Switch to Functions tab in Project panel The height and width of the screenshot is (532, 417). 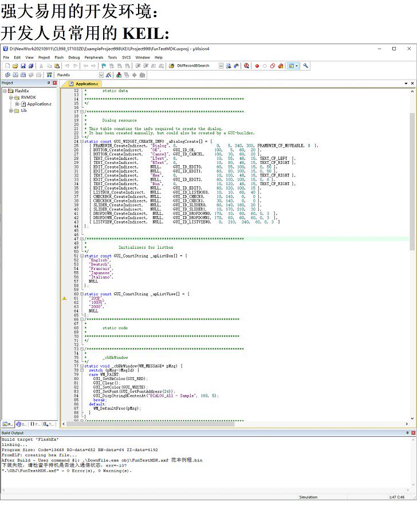pyautogui.click(x=35, y=424)
